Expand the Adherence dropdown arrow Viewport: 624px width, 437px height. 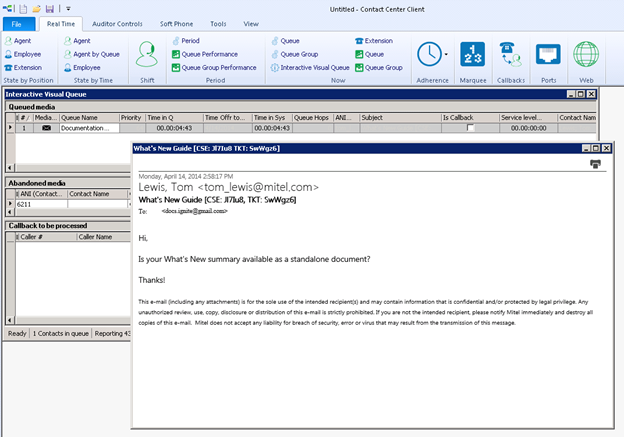(446, 54)
